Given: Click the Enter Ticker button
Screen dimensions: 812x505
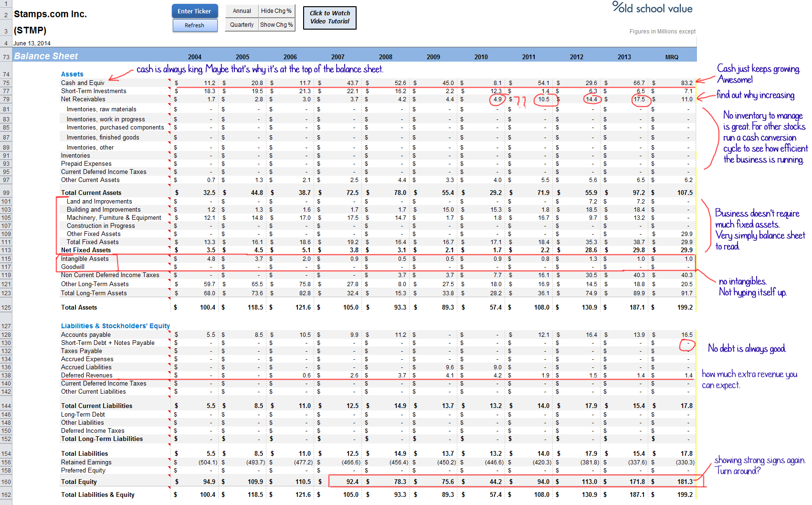Looking at the screenshot, I should [x=194, y=11].
